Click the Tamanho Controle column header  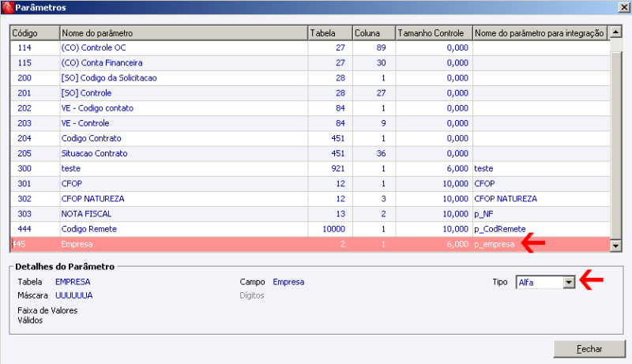(x=434, y=33)
